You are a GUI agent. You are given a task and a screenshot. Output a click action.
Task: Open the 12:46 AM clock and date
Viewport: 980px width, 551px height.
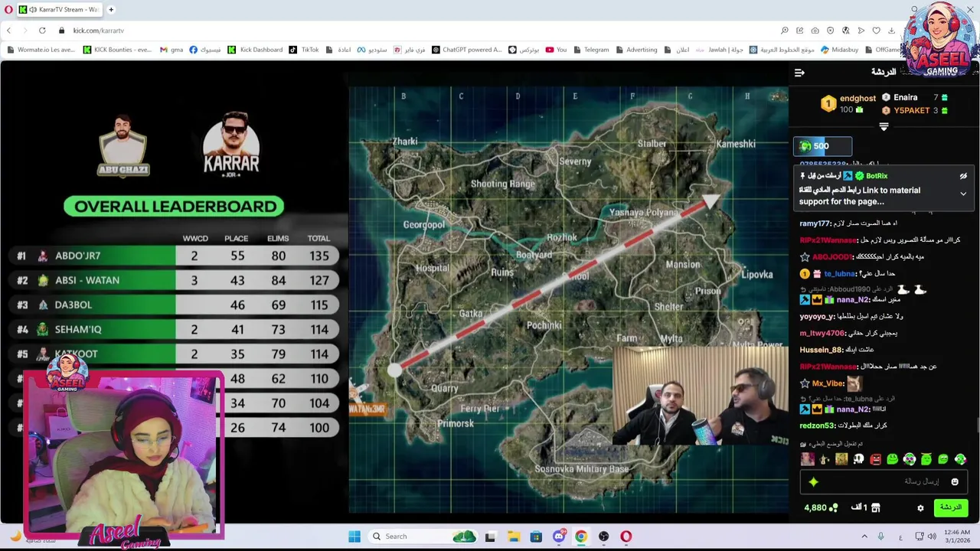tap(957, 536)
